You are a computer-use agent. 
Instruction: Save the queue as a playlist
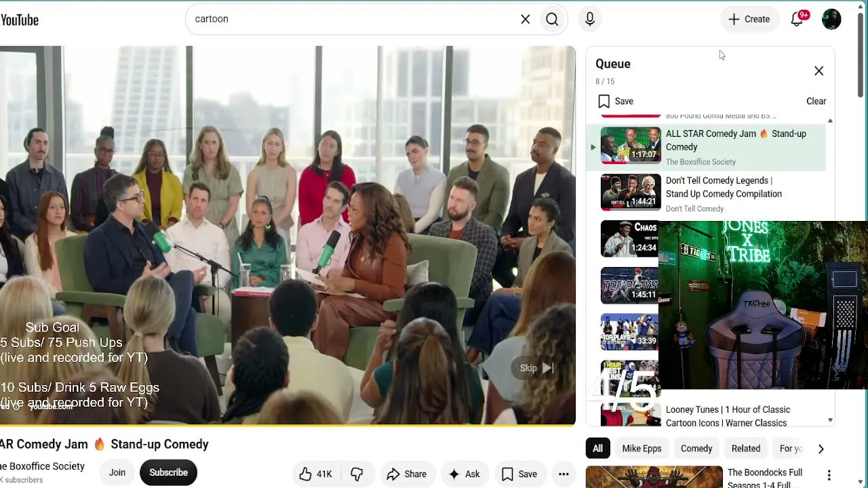pos(616,101)
